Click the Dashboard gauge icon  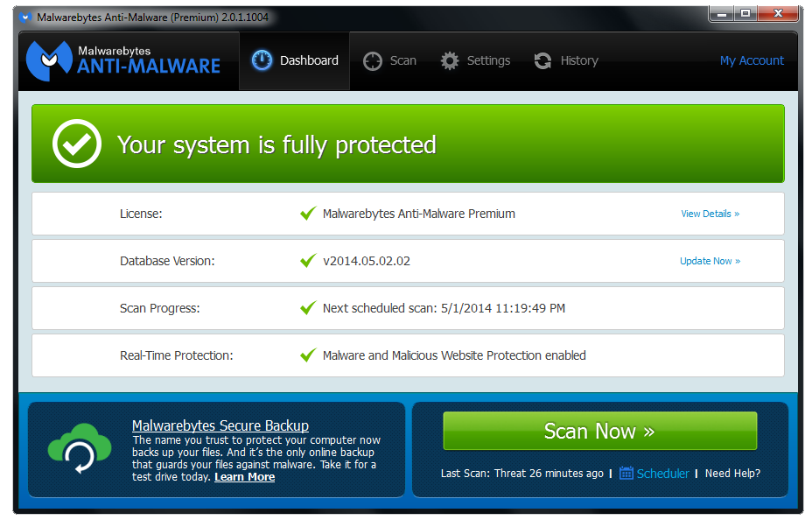[262, 60]
